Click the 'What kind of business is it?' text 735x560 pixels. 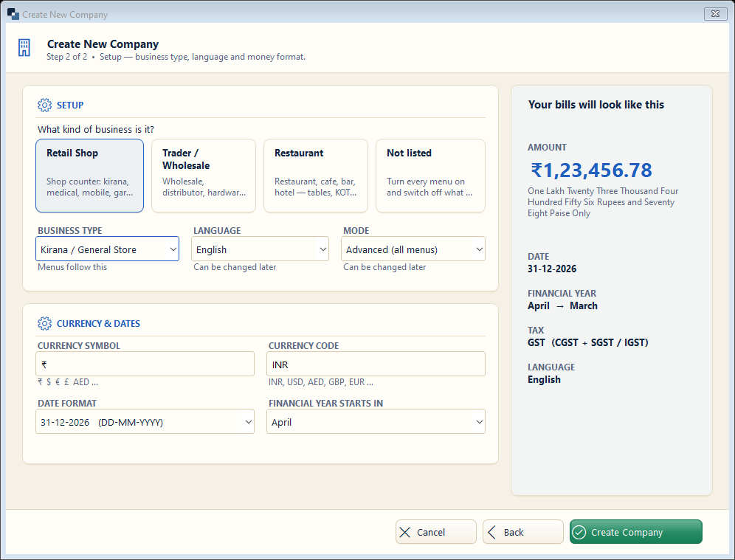point(96,129)
